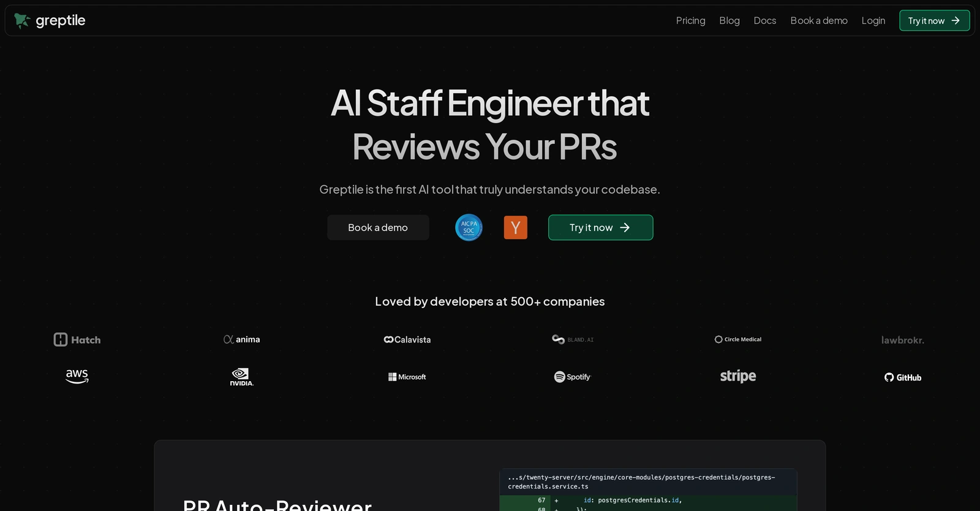
Task: Click the GitHub logo
Action: coord(903,377)
